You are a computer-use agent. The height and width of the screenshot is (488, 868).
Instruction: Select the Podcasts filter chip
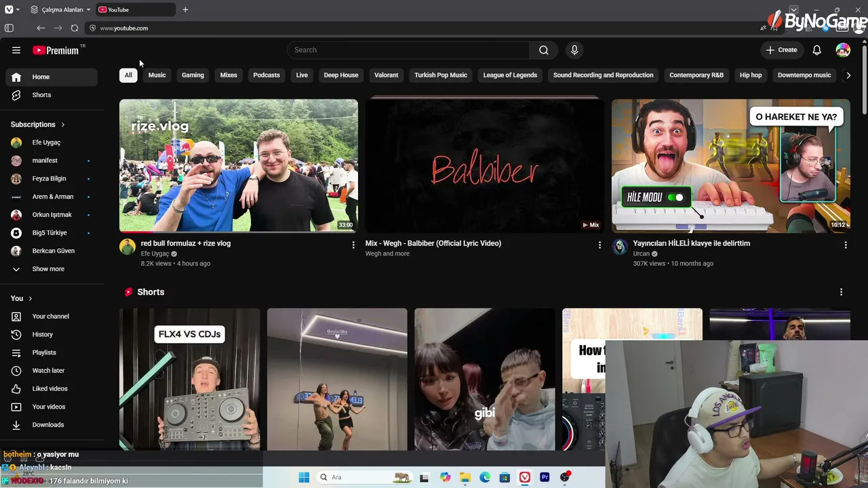(267, 75)
